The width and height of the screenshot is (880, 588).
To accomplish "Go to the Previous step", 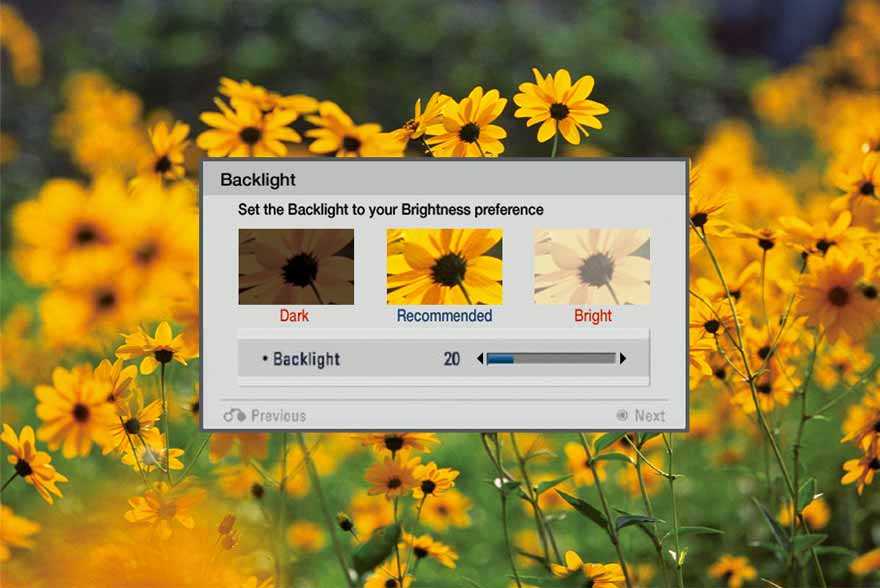I will (x=278, y=416).
